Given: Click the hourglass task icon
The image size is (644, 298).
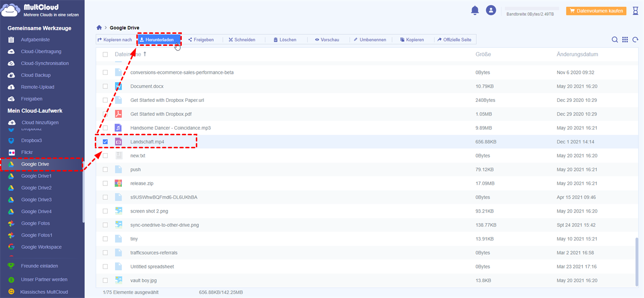Looking at the screenshot, I should click(x=635, y=11).
